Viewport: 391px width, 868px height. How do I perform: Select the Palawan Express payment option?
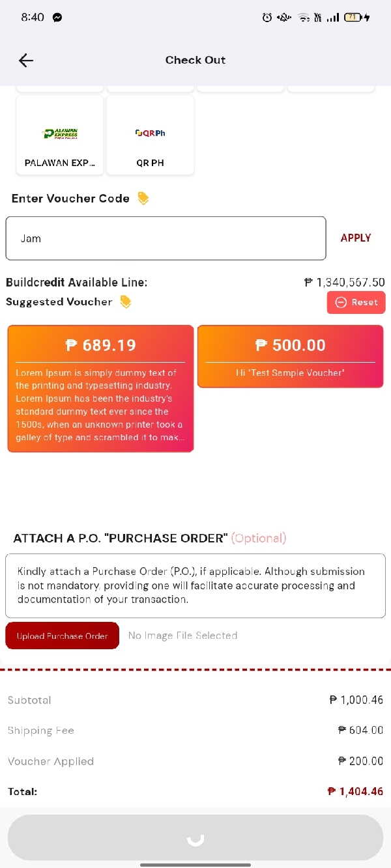coord(60,135)
